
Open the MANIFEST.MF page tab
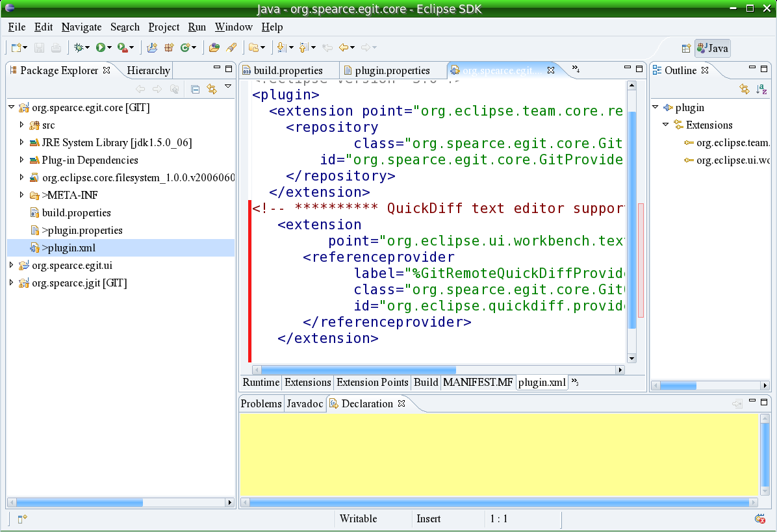(x=478, y=383)
